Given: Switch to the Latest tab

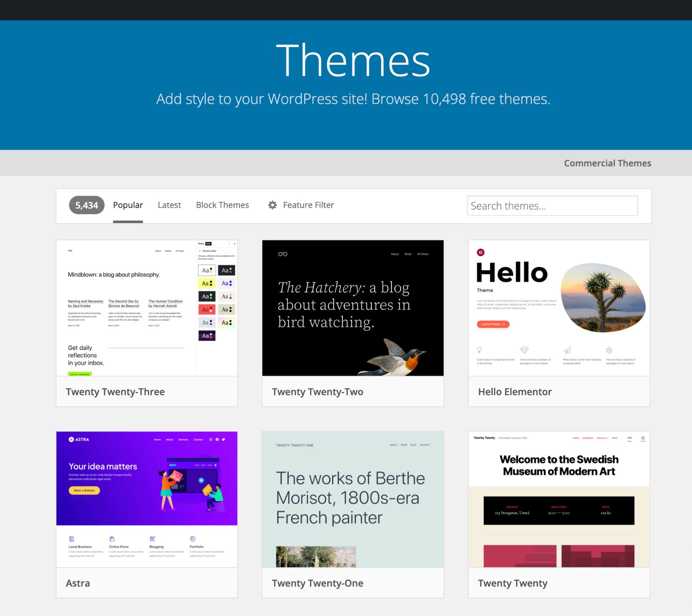Looking at the screenshot, I should pyautogui.click(x=169, y=205).
